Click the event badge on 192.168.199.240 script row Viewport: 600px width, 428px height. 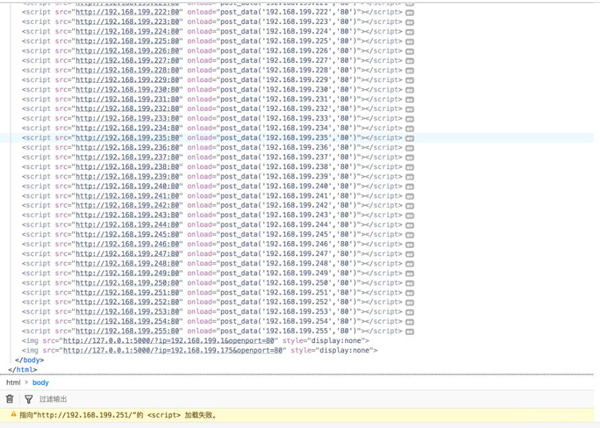click(x=409, y=187)
